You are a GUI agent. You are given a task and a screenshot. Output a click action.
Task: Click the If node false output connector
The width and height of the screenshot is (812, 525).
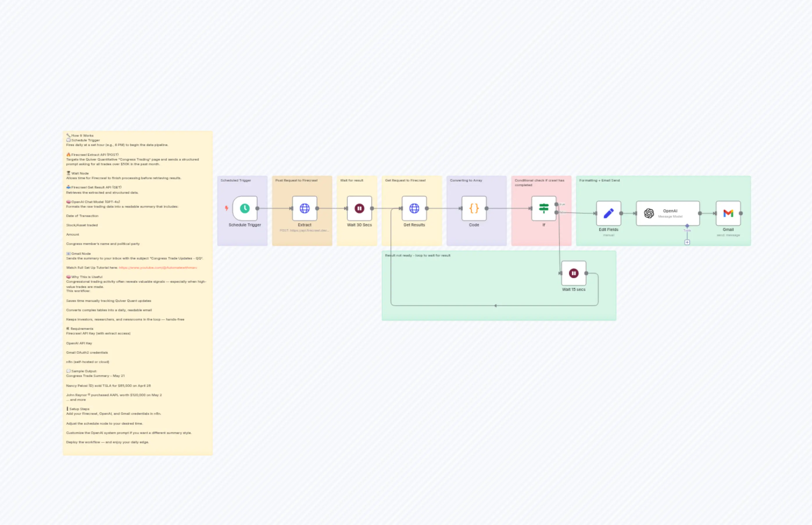[x=556, y=212]
